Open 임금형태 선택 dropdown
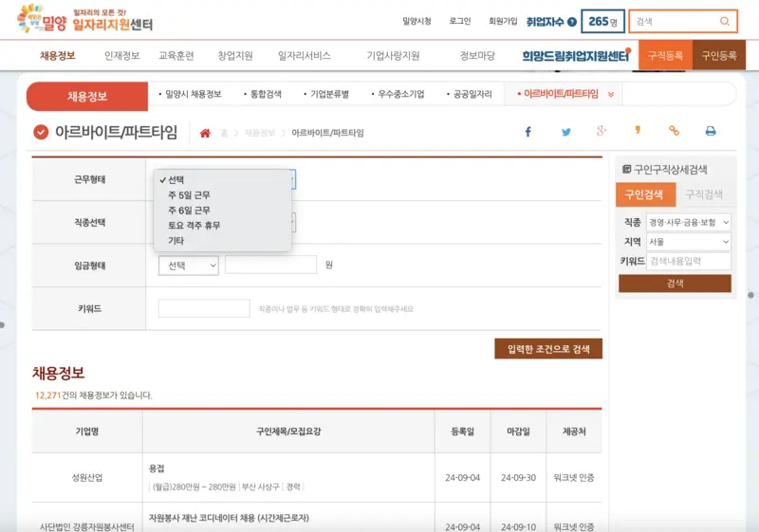The image size is (759, 532). (188, 266)
